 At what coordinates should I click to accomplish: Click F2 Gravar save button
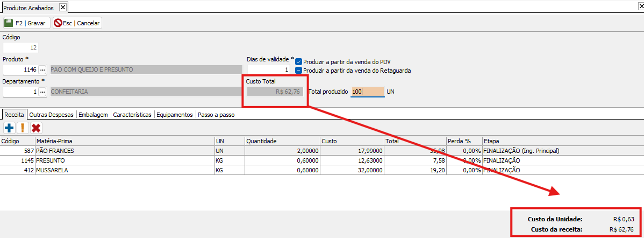click(26, 23)
